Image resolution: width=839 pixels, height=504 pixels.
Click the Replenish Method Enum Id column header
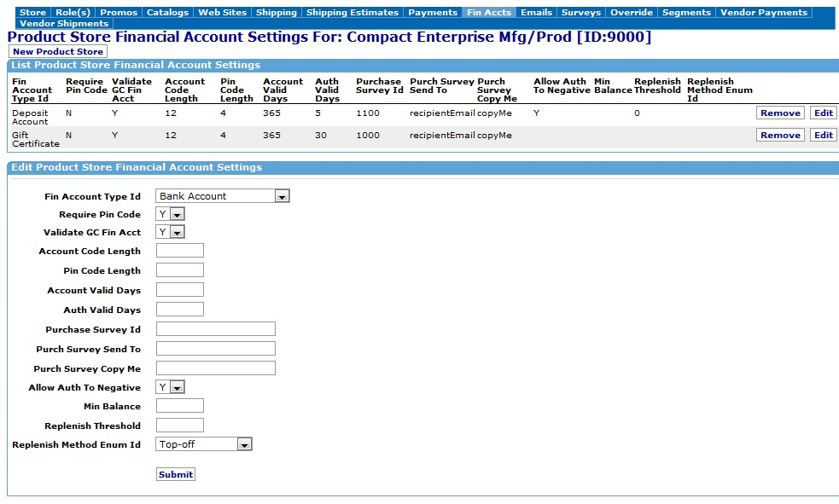tap(720, 90)
